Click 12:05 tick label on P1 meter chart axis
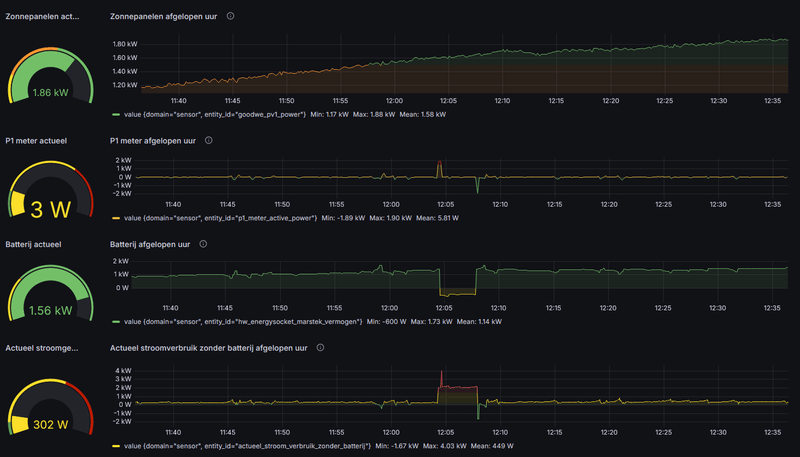 pos(445,205)
